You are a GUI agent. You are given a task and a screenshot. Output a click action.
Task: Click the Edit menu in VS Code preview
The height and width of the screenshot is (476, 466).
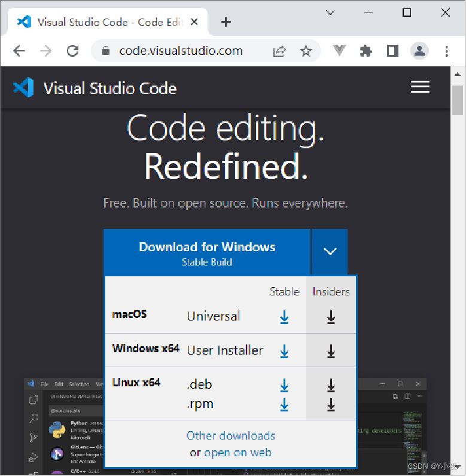click(x=59, y=384)
